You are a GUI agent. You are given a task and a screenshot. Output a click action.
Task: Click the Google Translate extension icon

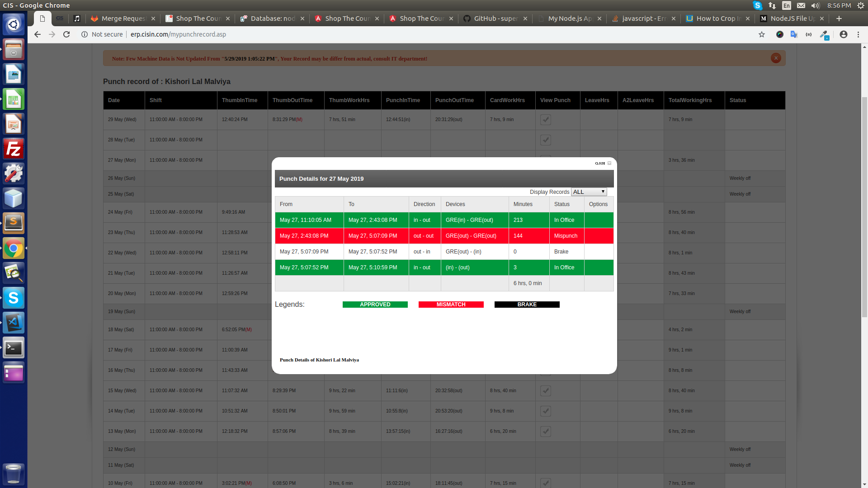794,34
